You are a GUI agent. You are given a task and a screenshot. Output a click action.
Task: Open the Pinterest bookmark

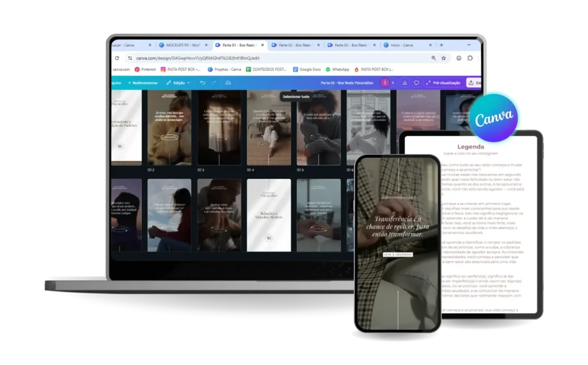click(145, 69)
